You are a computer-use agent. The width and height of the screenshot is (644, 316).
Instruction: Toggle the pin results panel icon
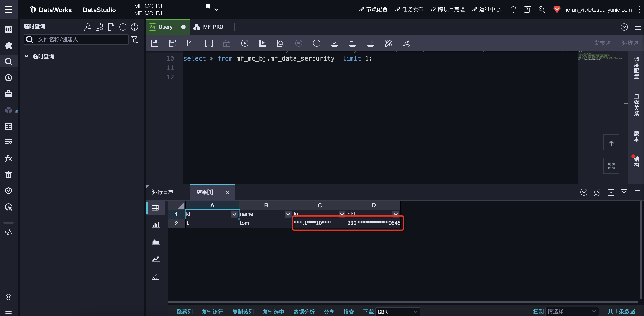597,192
